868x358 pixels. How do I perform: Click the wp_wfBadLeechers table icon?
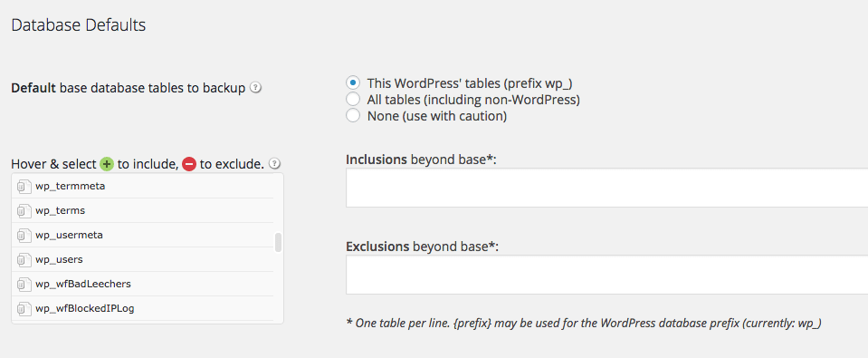pos(23,284)
